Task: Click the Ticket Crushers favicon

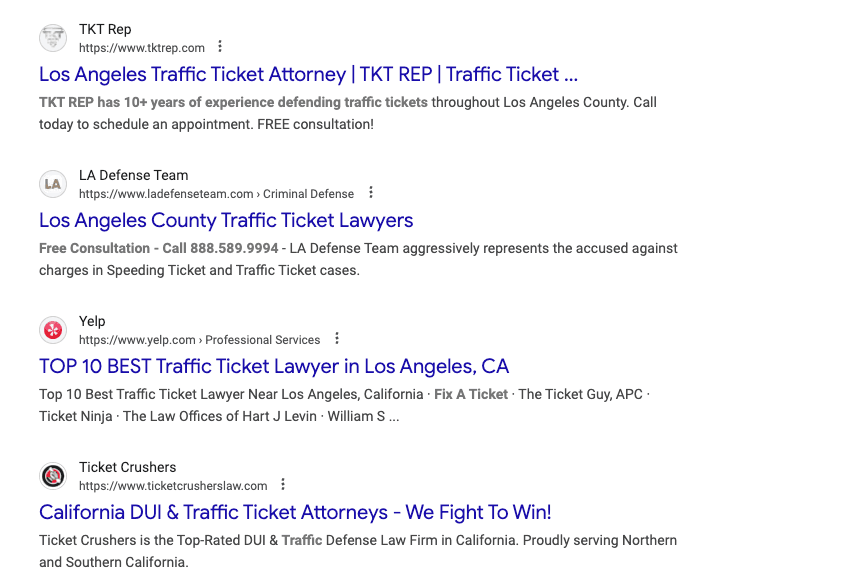Action: point(53,476)
